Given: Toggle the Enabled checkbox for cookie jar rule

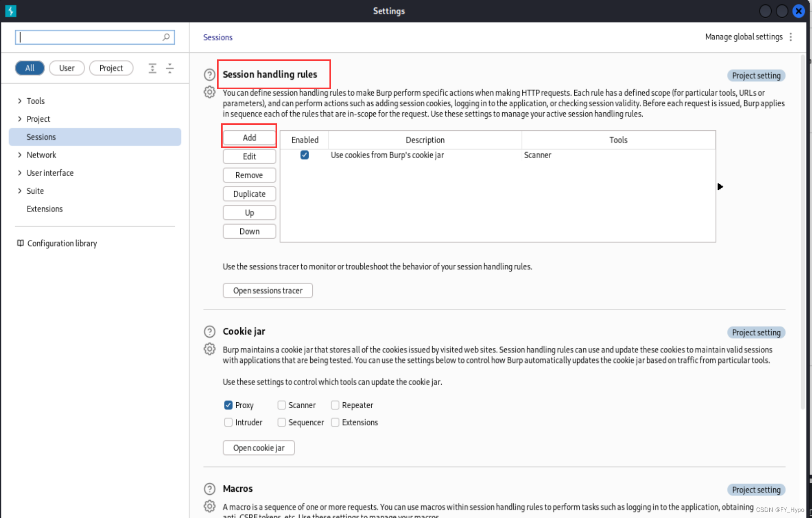Looking at the screenshot, I should click(x=305, y=155).
